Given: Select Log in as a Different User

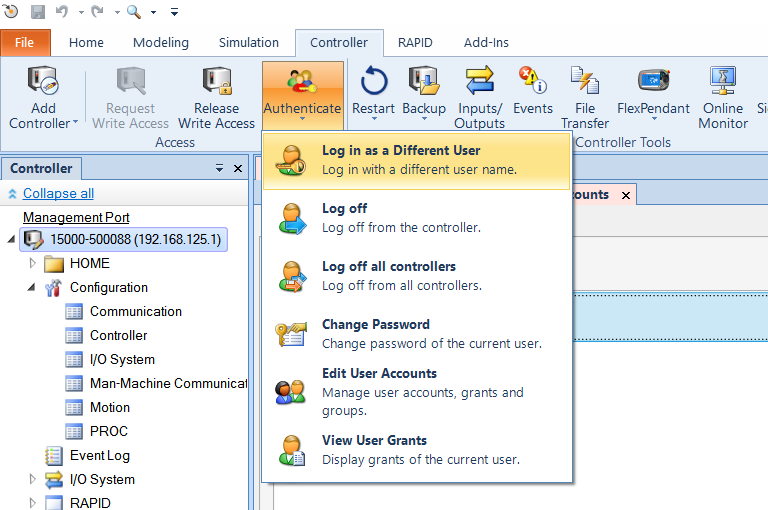Looking at the screenshot, I should pos(417,160).
